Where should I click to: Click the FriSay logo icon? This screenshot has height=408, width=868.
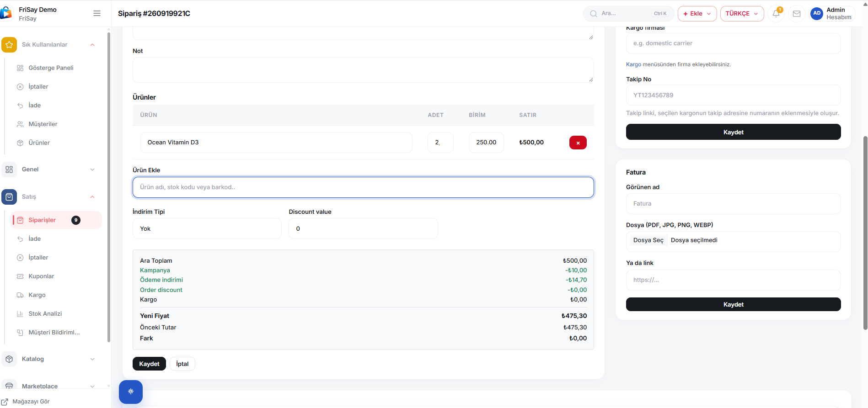(6, 13)
